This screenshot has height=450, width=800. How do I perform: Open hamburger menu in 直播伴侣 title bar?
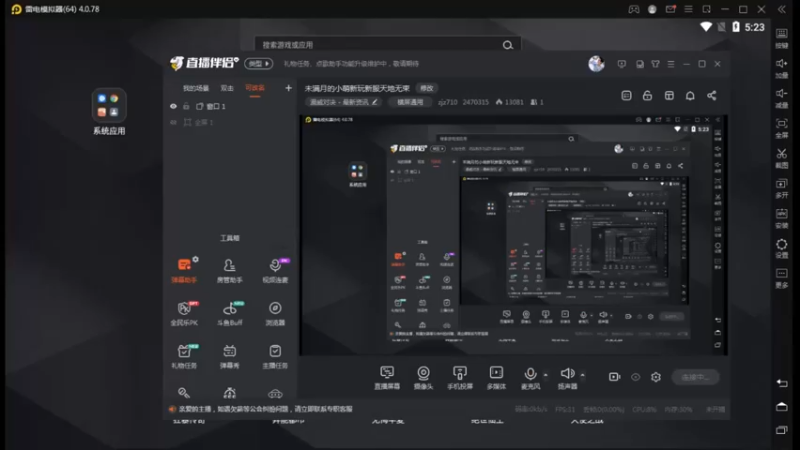(671, 64)
